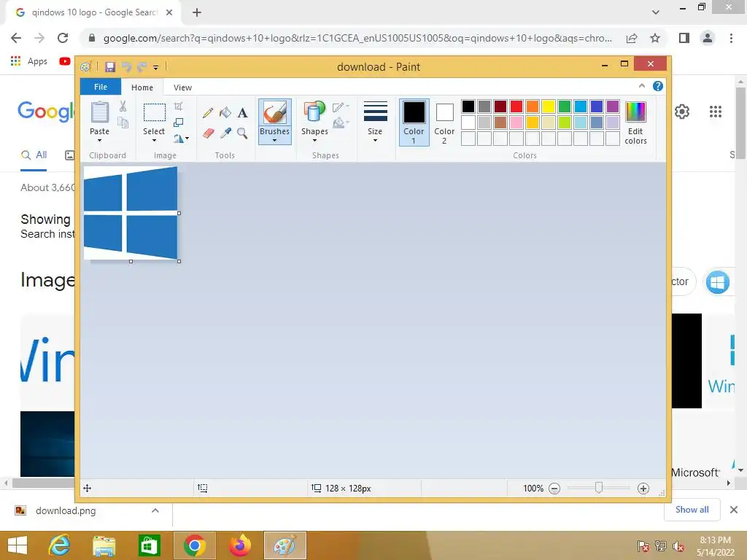Click the Crop icon in Image group
This screenshot has width=747, height=560.
click(x=179, y=106)
